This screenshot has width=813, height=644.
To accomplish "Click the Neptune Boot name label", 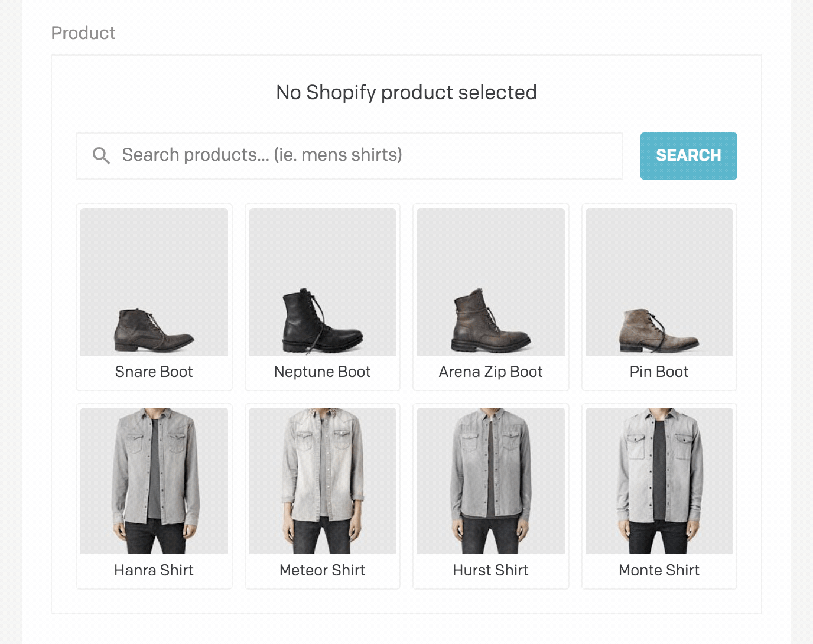I will (323, 372).
